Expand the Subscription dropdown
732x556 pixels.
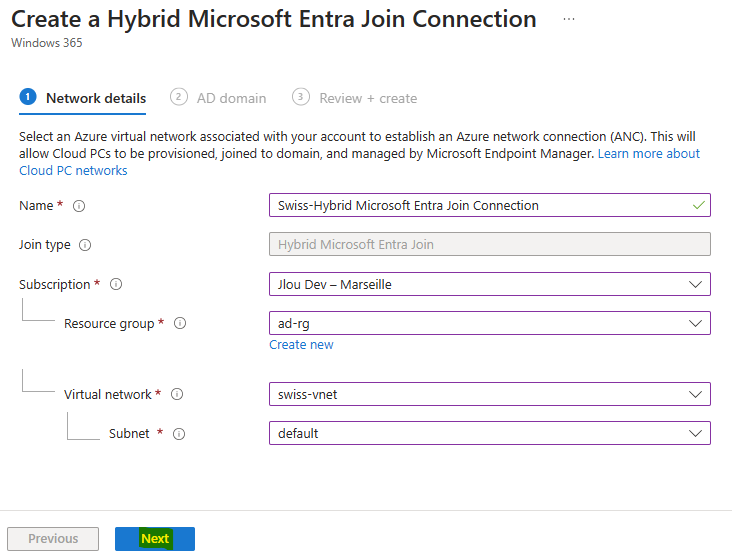[490, 284]
